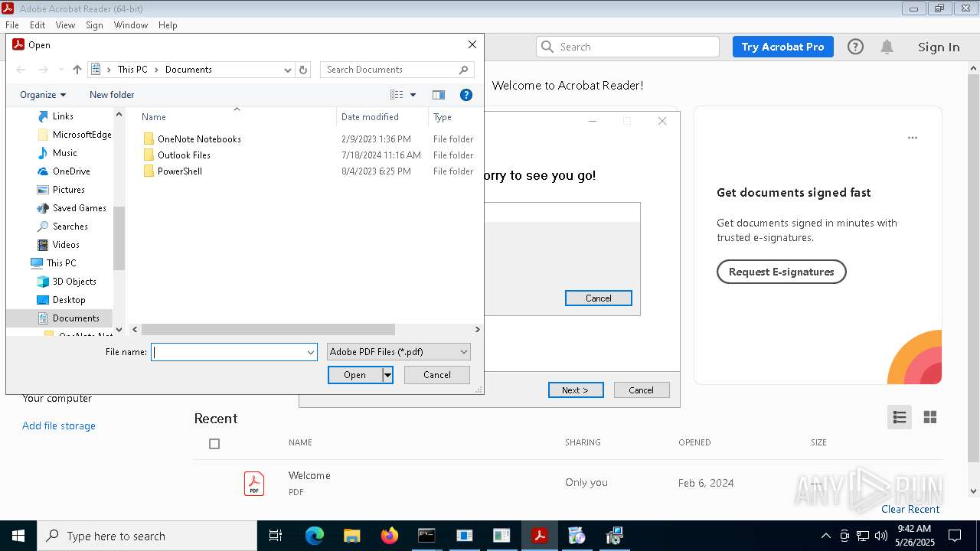
Task: Open Task View on the taskbar
Action: point(276,536)
